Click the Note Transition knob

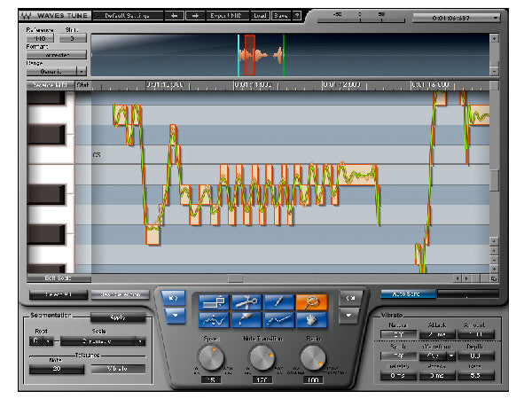tap(262, 358)
